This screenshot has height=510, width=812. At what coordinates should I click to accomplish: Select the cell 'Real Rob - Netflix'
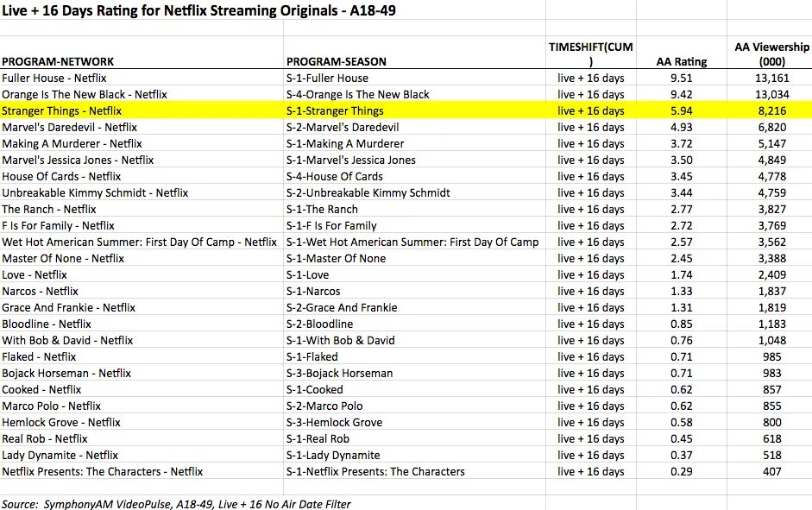[45, 439]
